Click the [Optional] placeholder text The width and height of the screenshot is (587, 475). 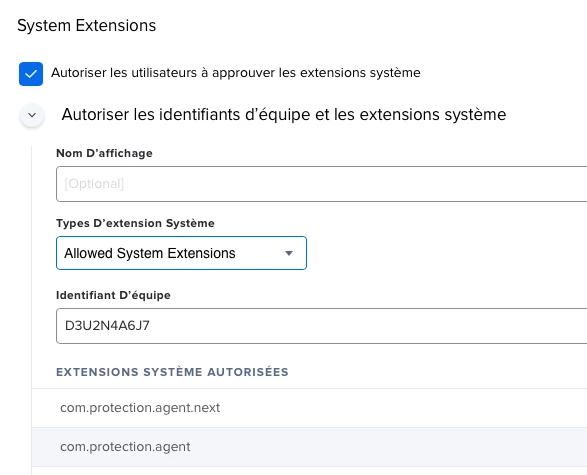[94, 184]
